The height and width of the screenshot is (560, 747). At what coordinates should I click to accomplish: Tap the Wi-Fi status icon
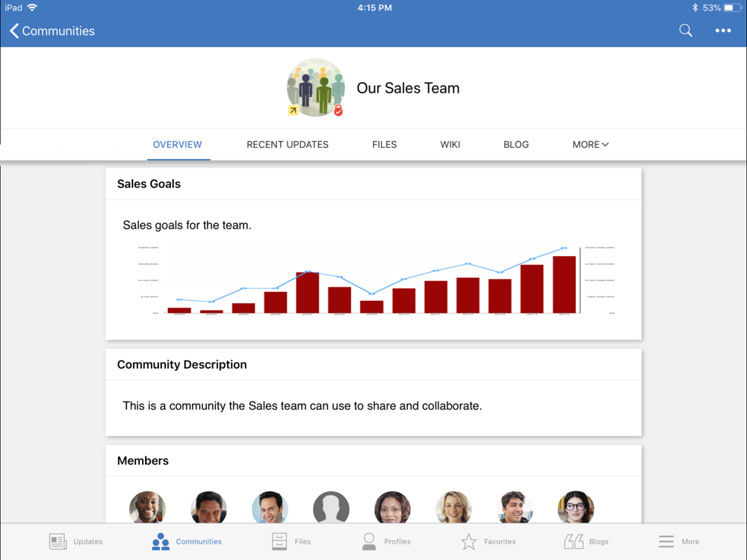(32, 7)
